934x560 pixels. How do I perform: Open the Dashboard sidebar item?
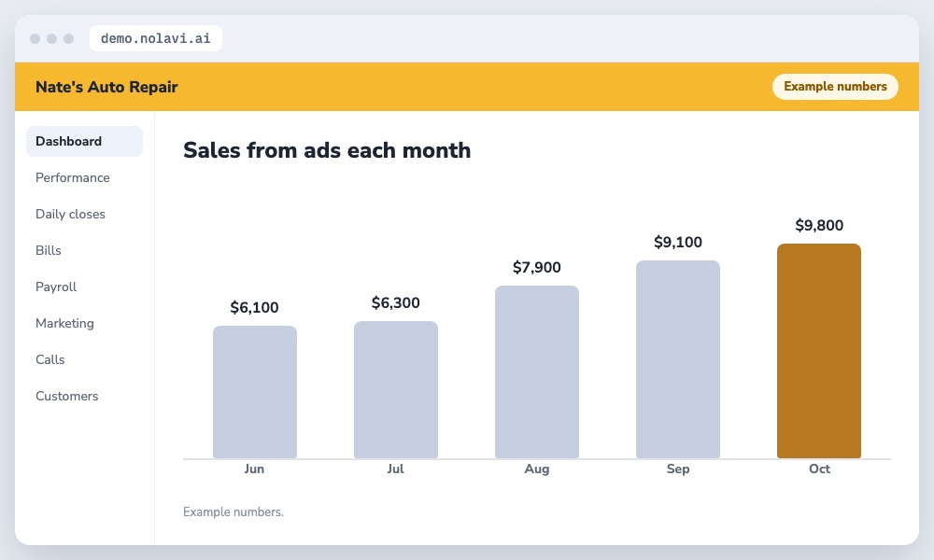pyautogui.click(x=84, y=141)
